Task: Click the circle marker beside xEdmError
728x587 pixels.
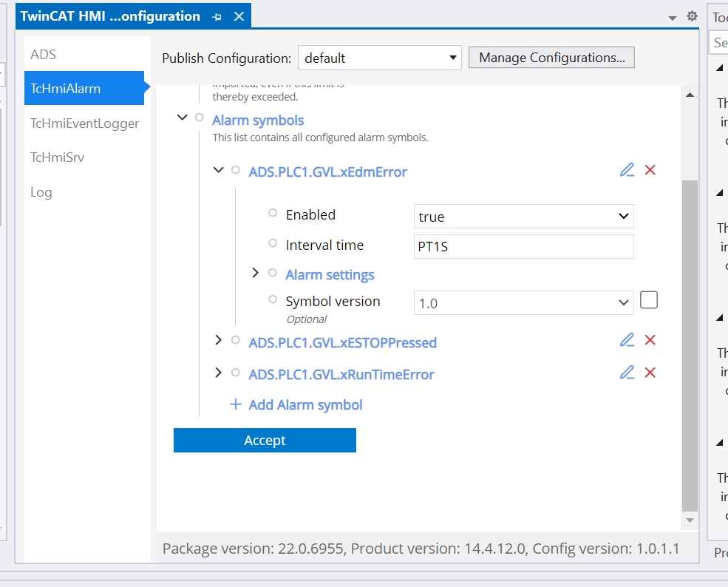Action: click(x=235, y=170)
